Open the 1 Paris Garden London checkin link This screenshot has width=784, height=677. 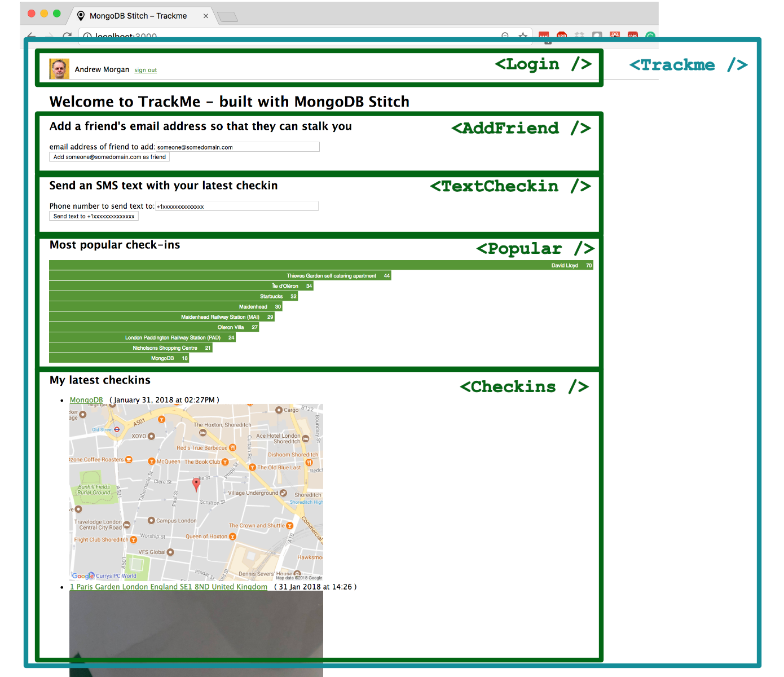(169, 587)
